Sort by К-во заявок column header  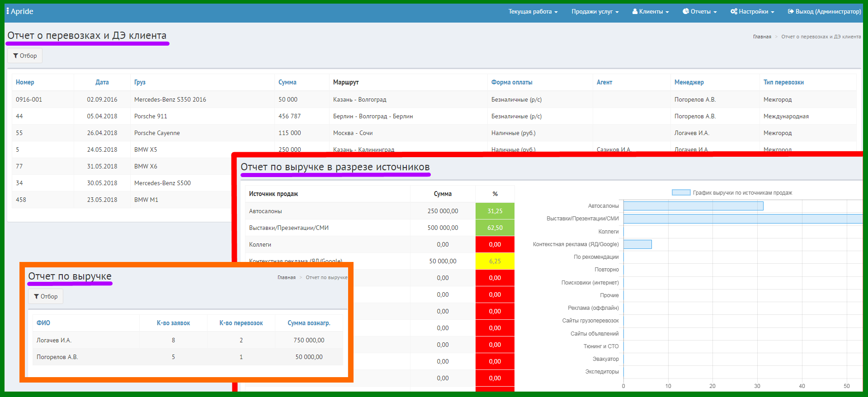pyautogui.click(x=173, y=323)
